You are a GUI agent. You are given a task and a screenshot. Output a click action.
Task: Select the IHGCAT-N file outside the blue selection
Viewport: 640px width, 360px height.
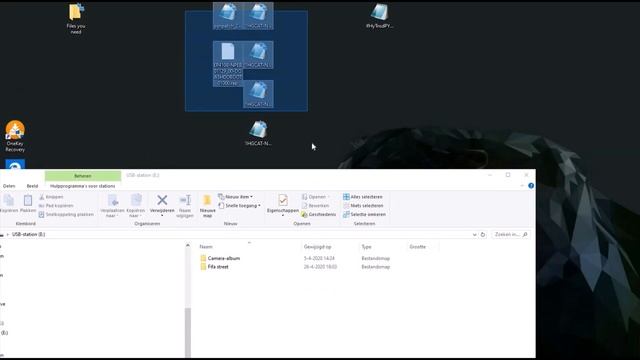pos(258,133)
